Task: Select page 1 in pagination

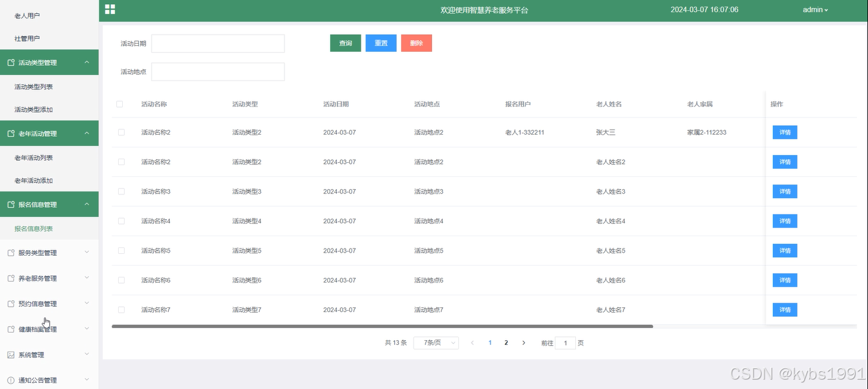Action: click(490, 343)
